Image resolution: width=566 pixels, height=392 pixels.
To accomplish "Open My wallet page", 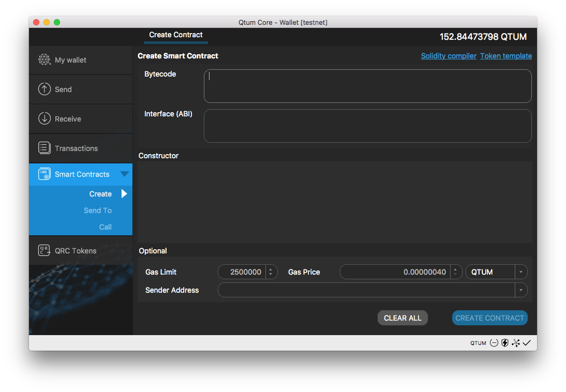I will (x=81, y=60).
